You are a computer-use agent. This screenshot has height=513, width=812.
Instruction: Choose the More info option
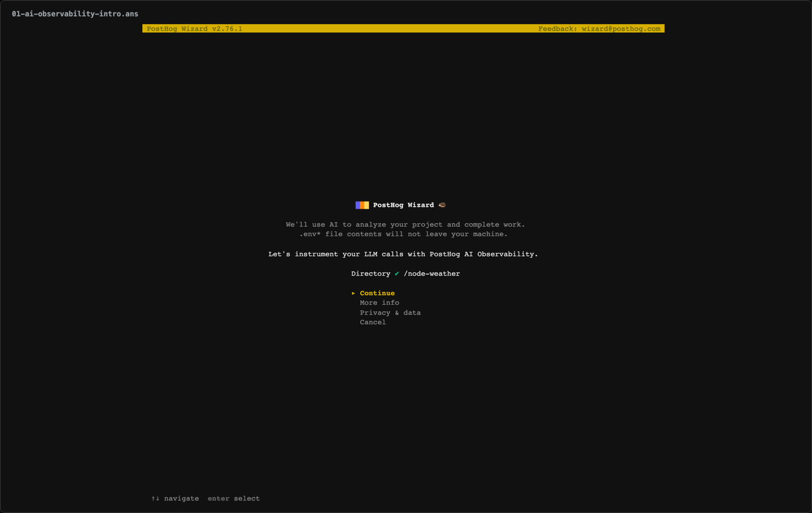pyautogui.click(x=379, y=302)
